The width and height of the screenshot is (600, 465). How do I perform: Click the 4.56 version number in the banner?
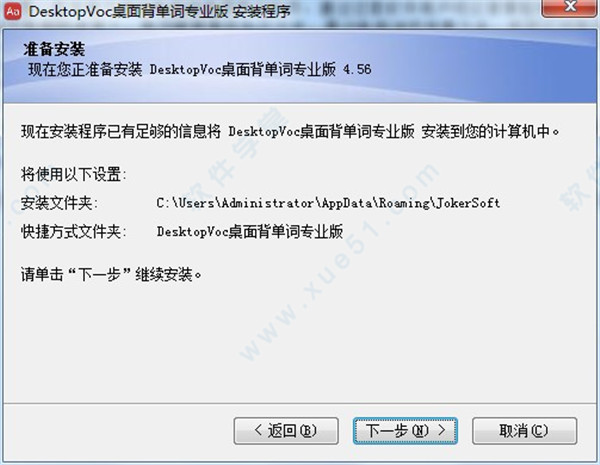(x=357, y=70)
